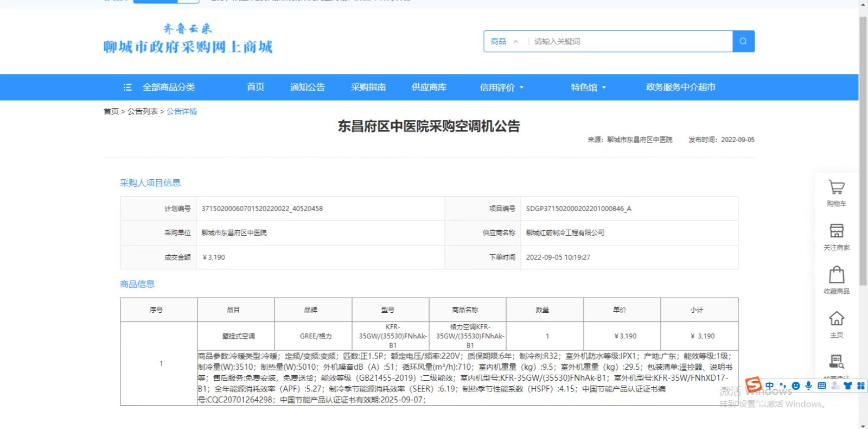Click the list icon beside 全部商品分类
Image resolution: width=868 pixels, height=429 pixels.
coord(127,87)
